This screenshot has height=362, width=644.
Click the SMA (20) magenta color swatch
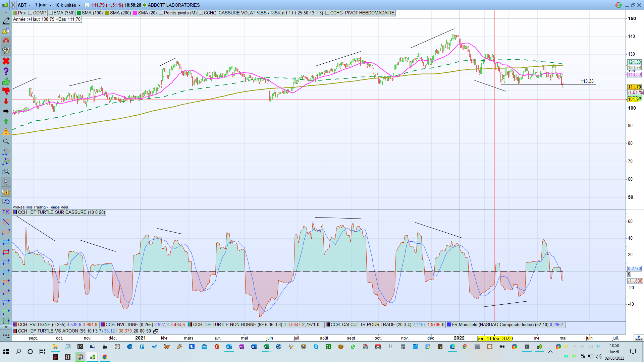click(x=135, y=13)
